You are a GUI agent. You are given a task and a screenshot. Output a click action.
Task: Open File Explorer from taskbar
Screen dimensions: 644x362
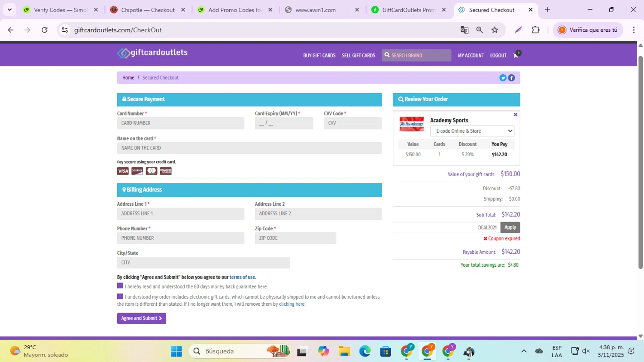344,351
